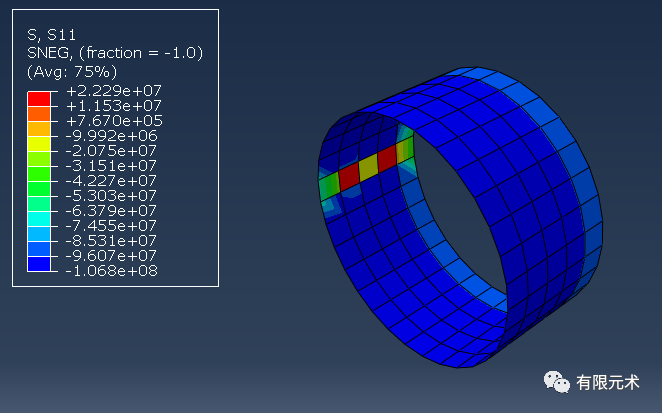The width and height of the screenshot is (662, 413).
Task: Click the legend value -7.455e+07
Action: (111, 226)
